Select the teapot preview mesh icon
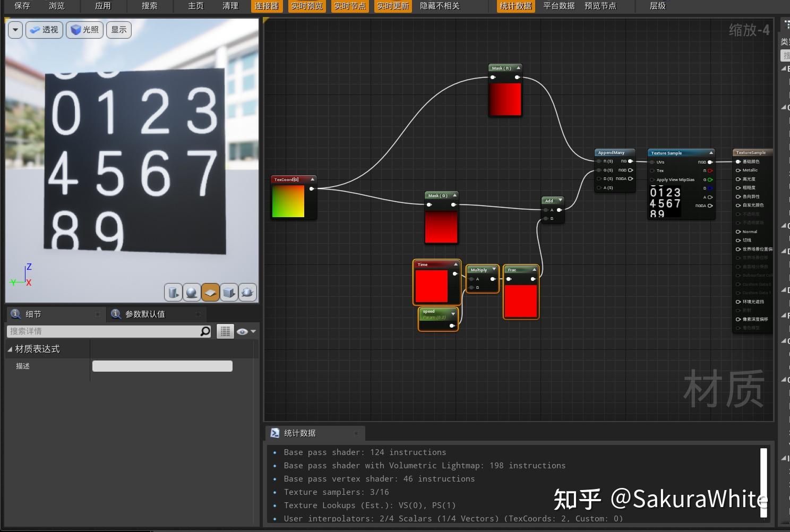This screenshot has height=532, width=790. coord(247,292)
